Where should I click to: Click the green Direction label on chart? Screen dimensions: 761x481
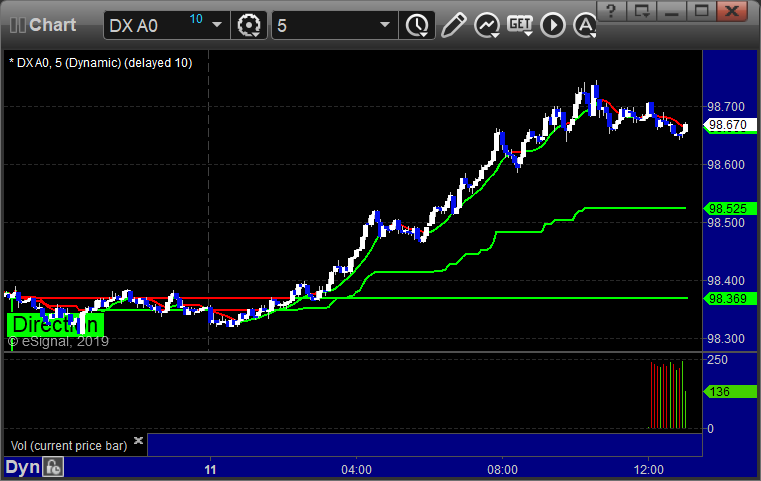(55, 324)
